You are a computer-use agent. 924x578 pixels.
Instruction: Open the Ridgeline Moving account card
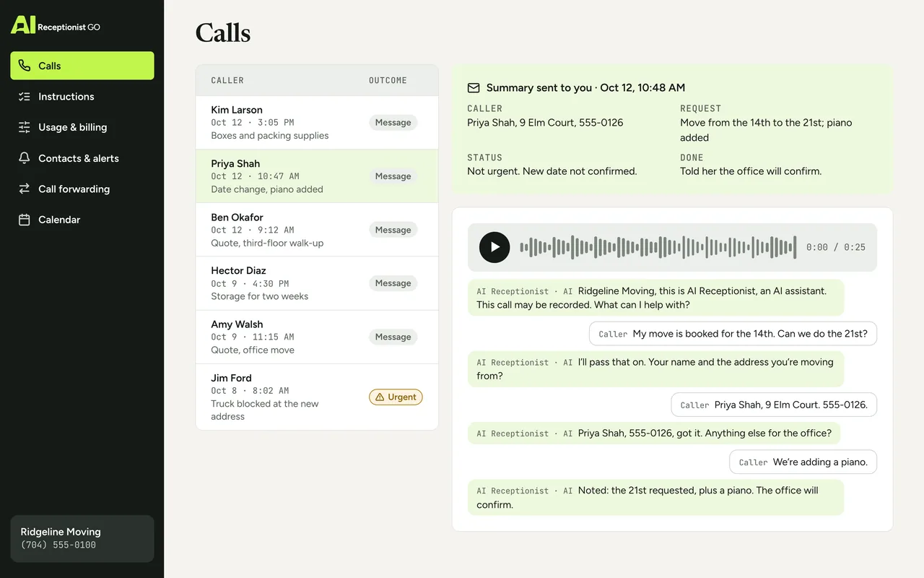tap(82, 538)
